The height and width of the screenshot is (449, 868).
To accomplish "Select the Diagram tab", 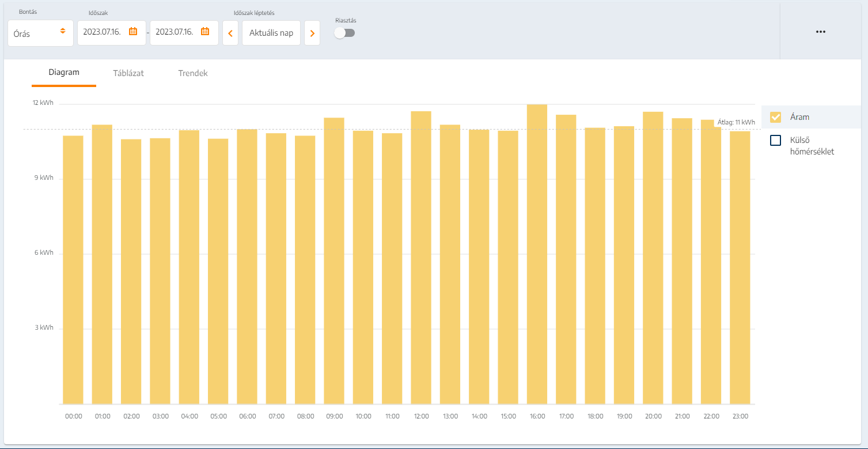I will (64, 73).
